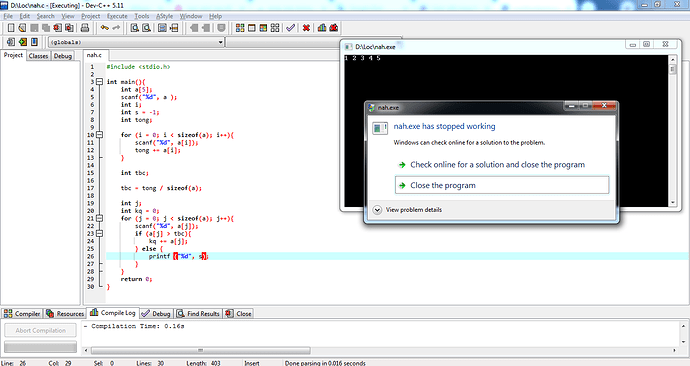Click the Insert snippet icon left of globals

(11, 42)
